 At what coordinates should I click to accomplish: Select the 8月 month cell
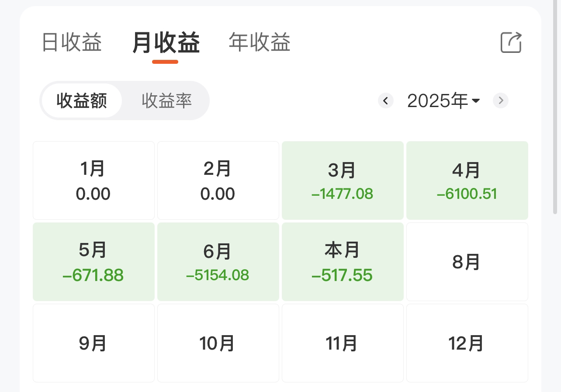coord(467,262)
